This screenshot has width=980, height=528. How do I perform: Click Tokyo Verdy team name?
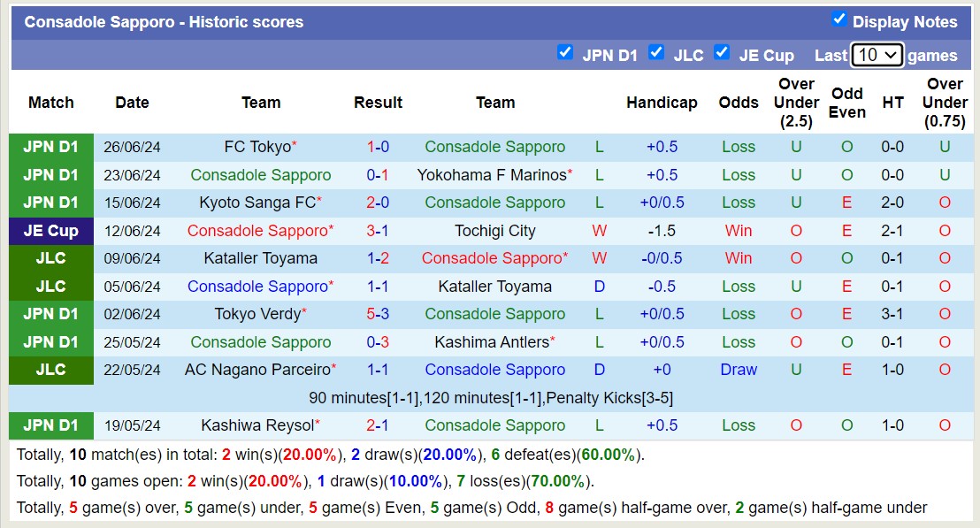(256, 314)
